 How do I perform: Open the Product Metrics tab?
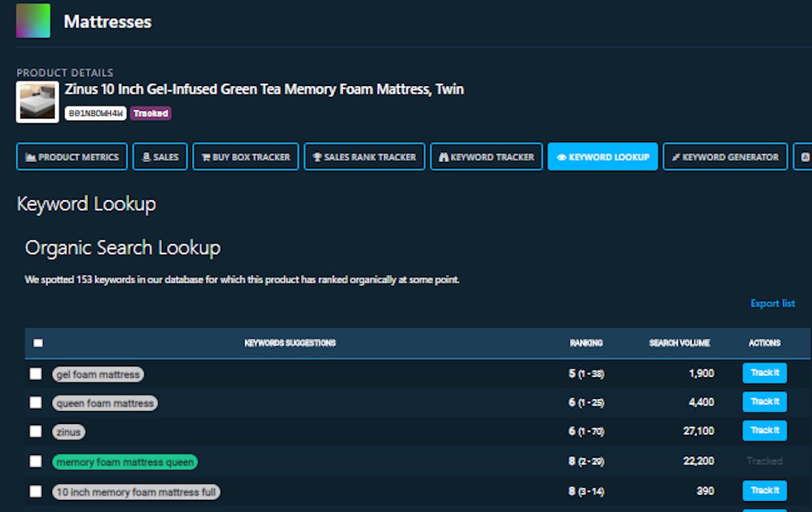(x=72, y=156)
